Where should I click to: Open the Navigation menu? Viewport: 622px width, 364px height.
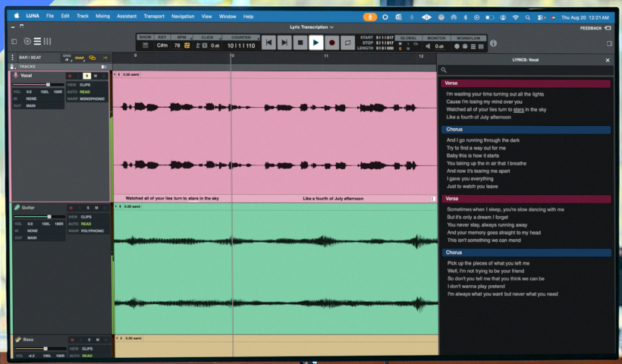pos(183,16)
